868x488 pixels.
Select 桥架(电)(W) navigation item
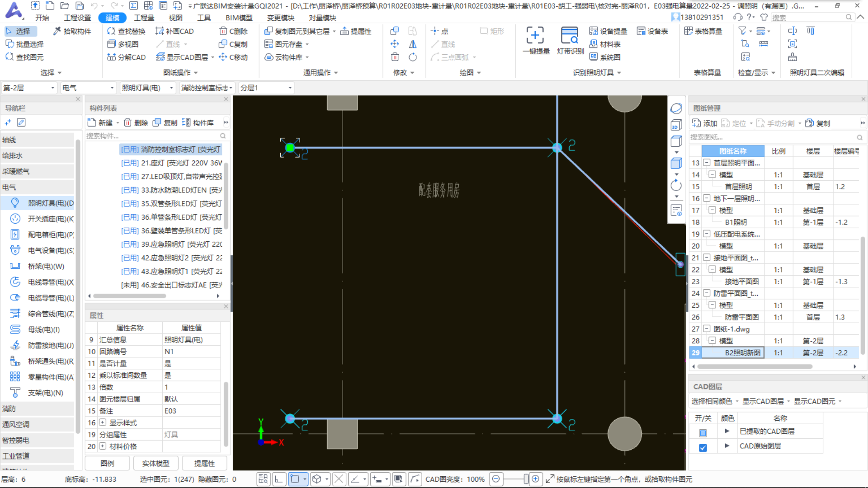tap(37, 266)
